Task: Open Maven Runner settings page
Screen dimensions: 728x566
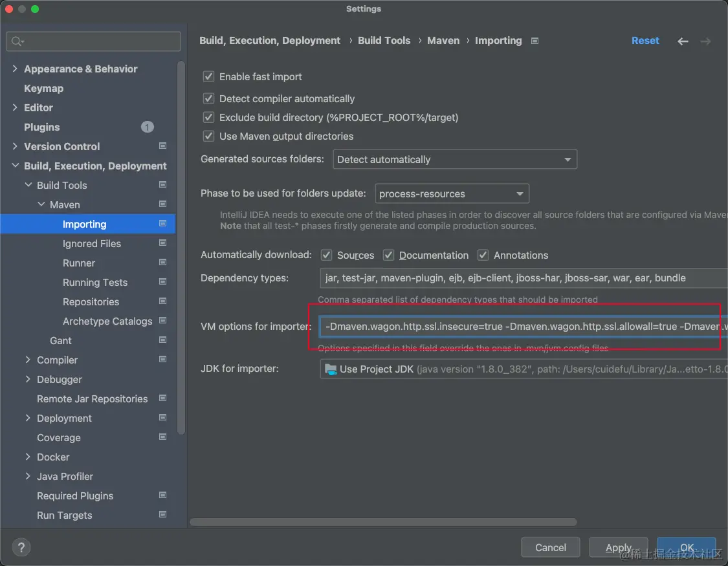Action: tap(78, 263)
